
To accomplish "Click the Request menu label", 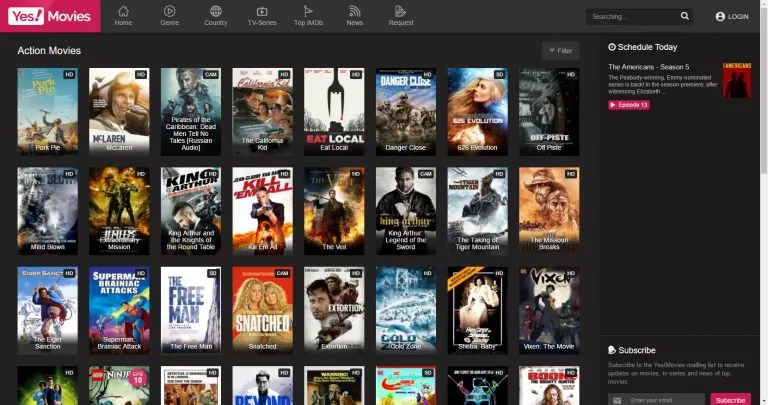I will (x=401, y=23).
